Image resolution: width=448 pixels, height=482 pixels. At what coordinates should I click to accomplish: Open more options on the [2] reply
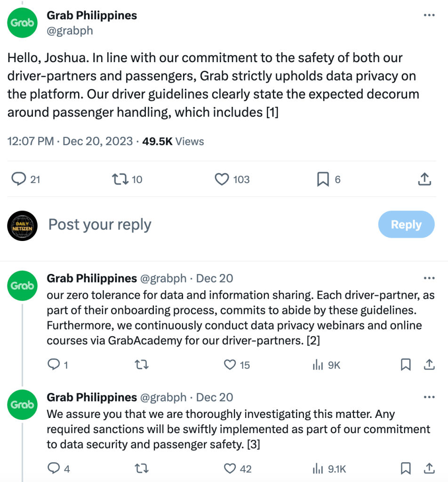(429, 278)
